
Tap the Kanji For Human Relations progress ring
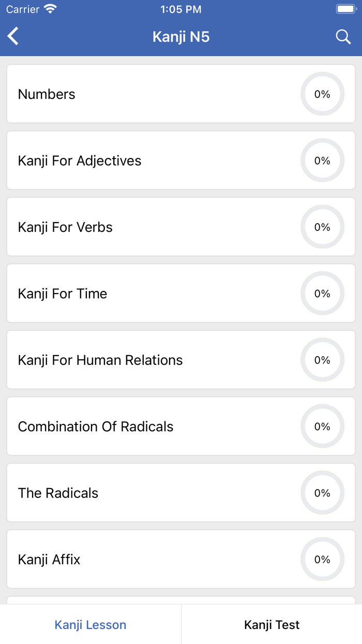coord(322,360)
